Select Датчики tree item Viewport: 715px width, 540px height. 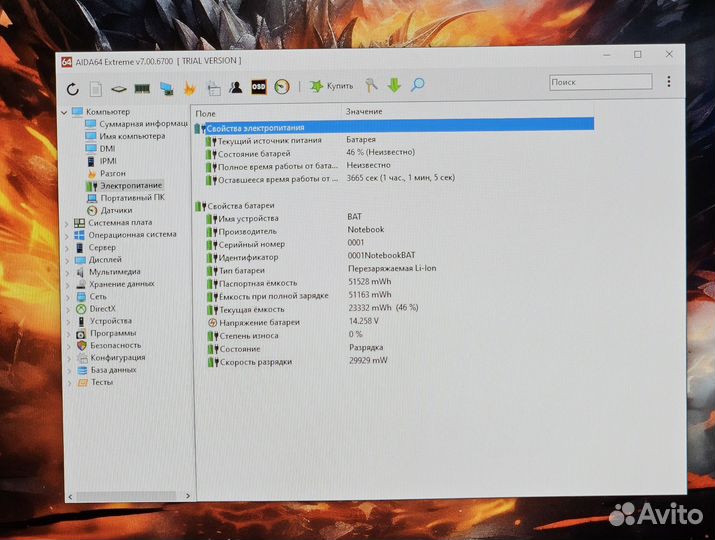tap(109, 210)
